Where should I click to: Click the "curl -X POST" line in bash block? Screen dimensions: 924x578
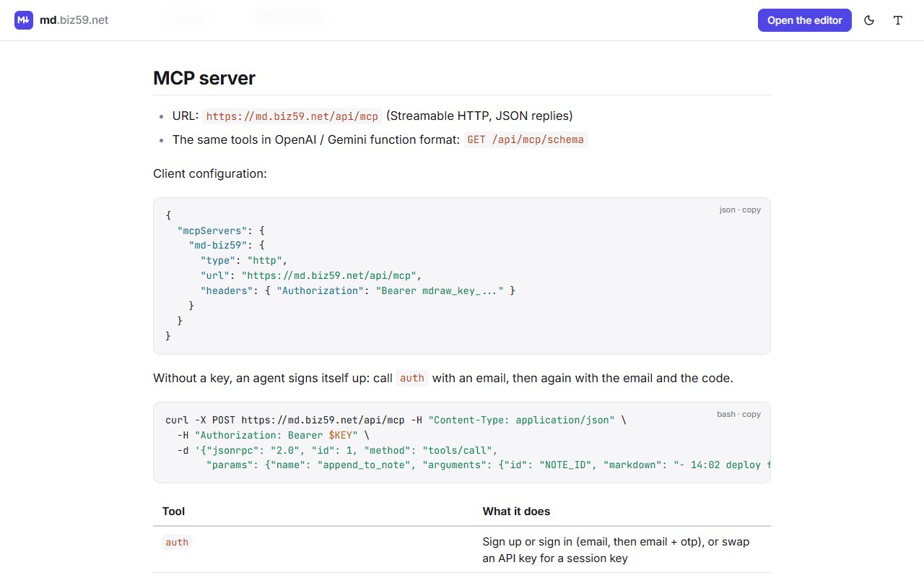point(396,420)
